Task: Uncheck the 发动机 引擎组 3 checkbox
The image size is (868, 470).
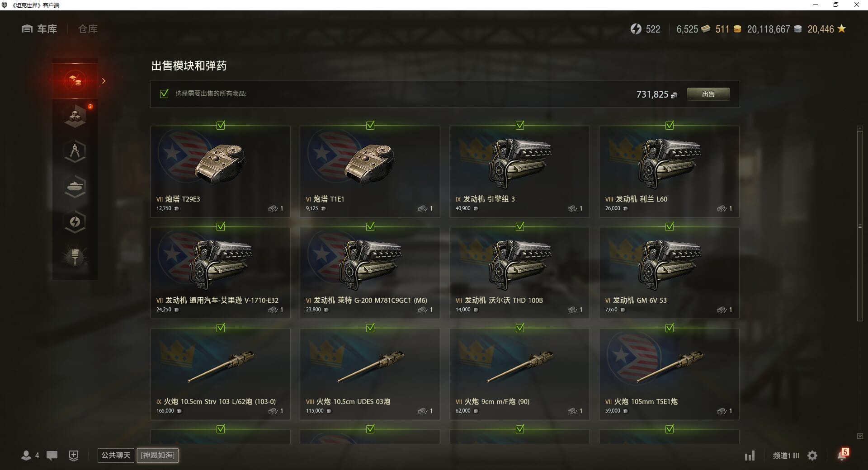Action: coord(520,125)
